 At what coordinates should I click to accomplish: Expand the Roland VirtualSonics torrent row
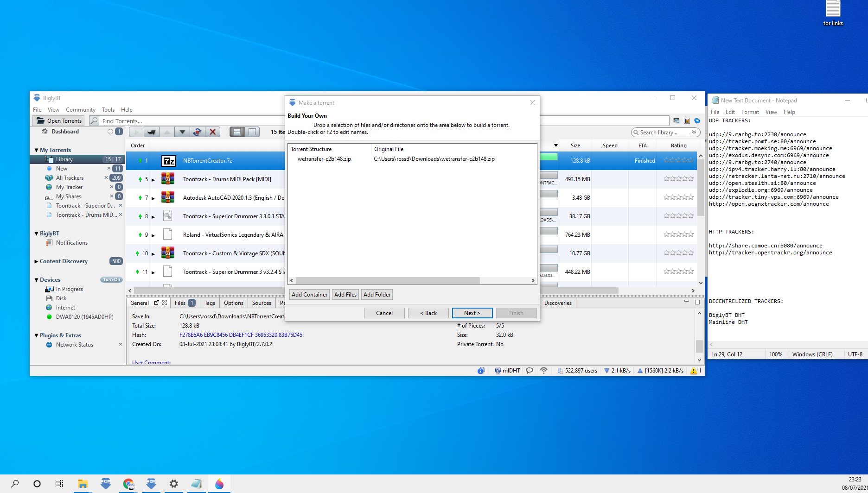pyautogui.click(x=153, y=235)
